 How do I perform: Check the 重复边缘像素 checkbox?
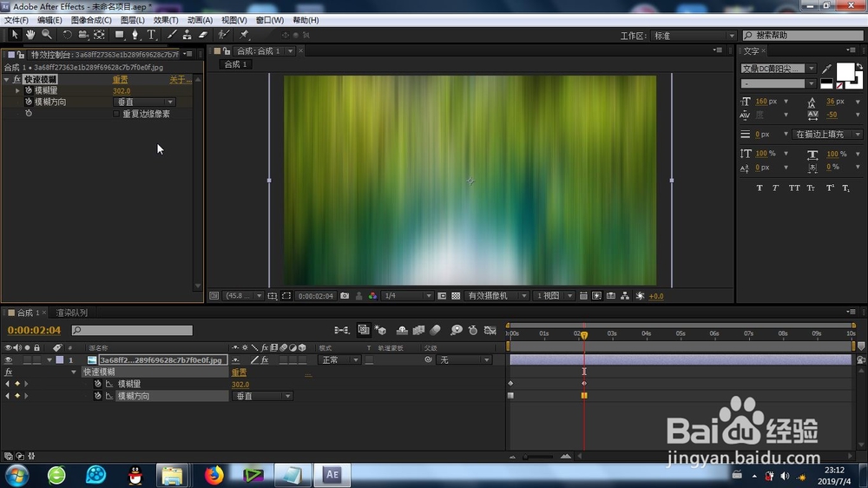point(116,114)
